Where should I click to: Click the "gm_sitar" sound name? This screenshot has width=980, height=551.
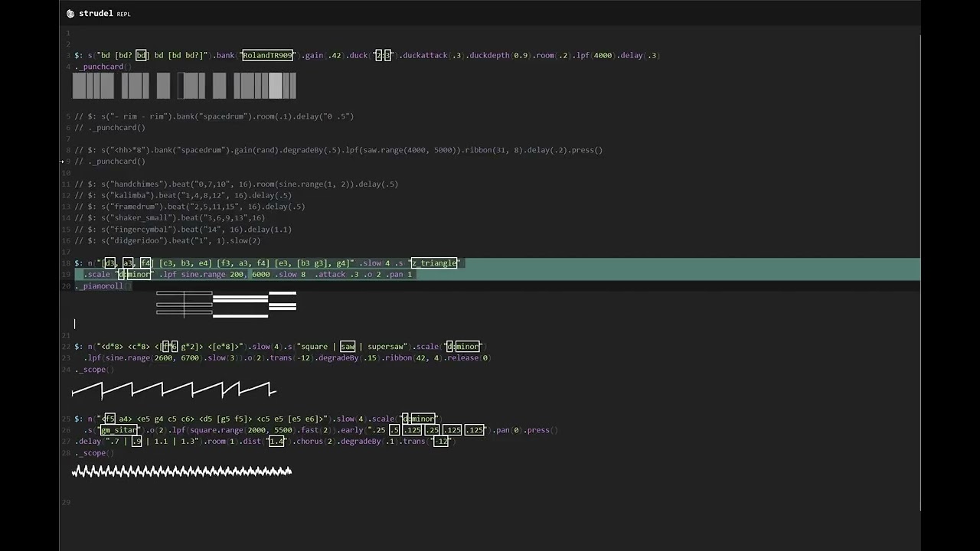tap(119, 431)
